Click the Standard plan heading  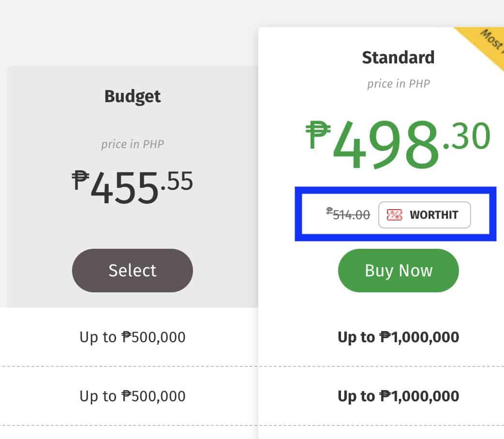[x=398, y=58]
